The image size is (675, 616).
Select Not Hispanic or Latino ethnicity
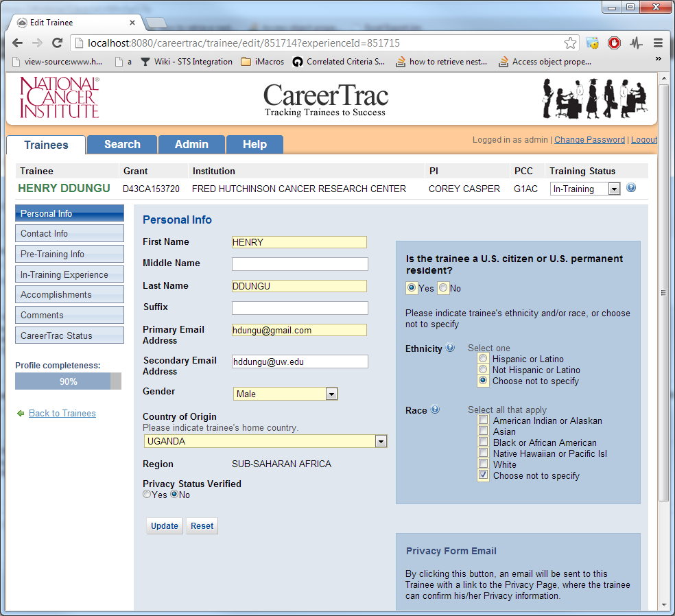[483, 369]
